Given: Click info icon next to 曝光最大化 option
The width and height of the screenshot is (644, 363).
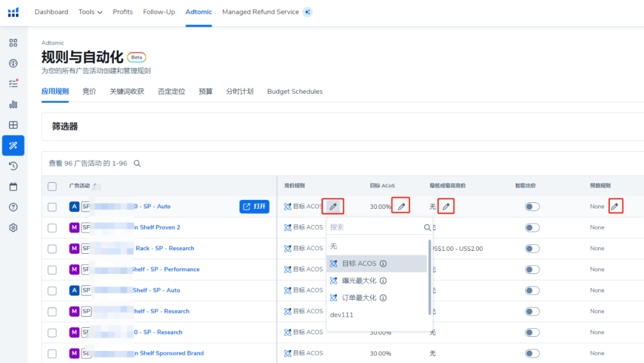Looking at the screenshot, I should click(x=383, y=281).
